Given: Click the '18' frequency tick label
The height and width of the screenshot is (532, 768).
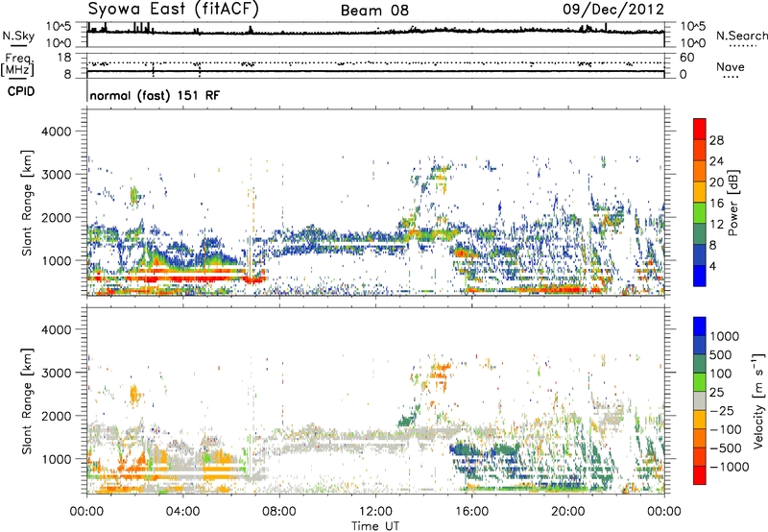Looking at the screenshot, I should coord(63,58).
